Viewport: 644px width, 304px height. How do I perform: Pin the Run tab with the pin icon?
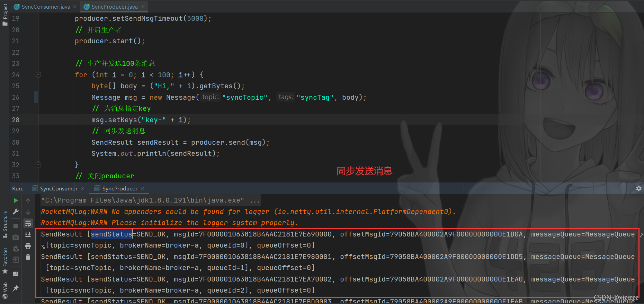click(16, 288)
